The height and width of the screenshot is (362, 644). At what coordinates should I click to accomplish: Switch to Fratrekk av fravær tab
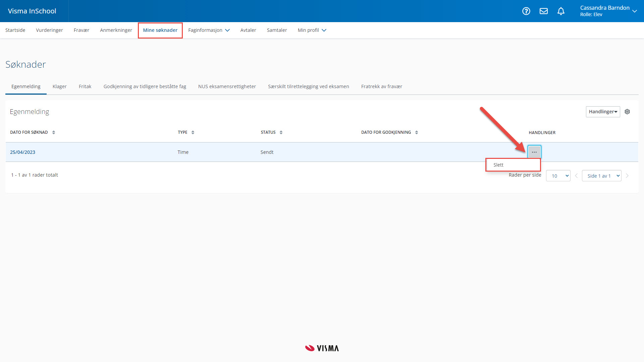click(x=381, y=86)
